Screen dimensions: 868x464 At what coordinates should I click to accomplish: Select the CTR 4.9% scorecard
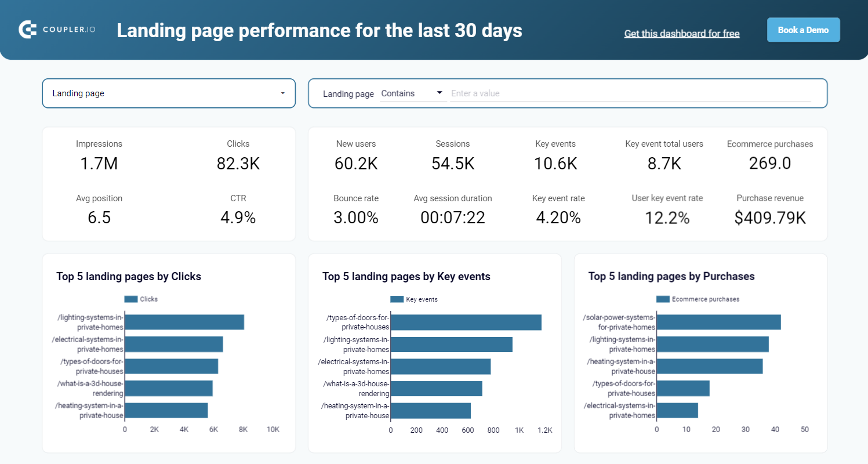point(238,209)
